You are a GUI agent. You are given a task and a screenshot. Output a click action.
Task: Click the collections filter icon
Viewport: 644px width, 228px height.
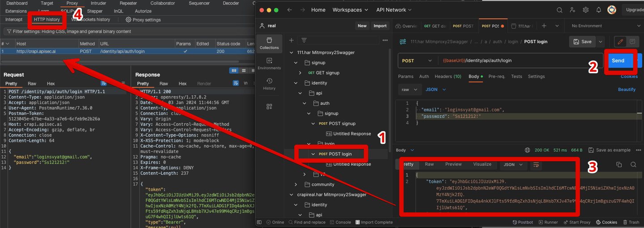pos(304,40)
